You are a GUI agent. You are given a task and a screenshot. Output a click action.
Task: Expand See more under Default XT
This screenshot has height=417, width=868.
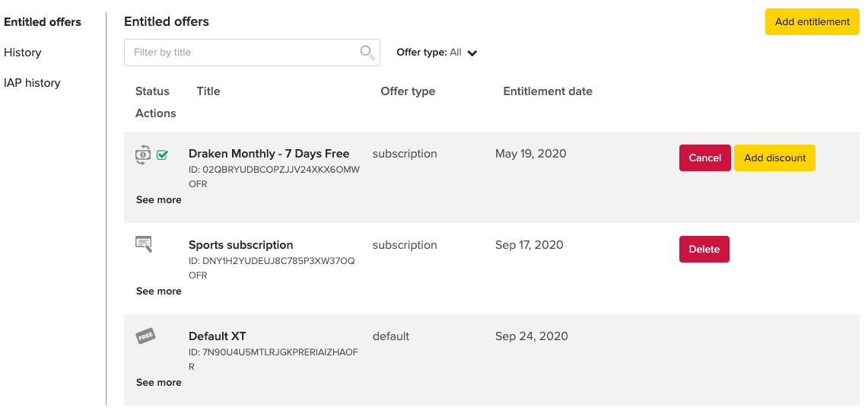[x=158, y=383]
